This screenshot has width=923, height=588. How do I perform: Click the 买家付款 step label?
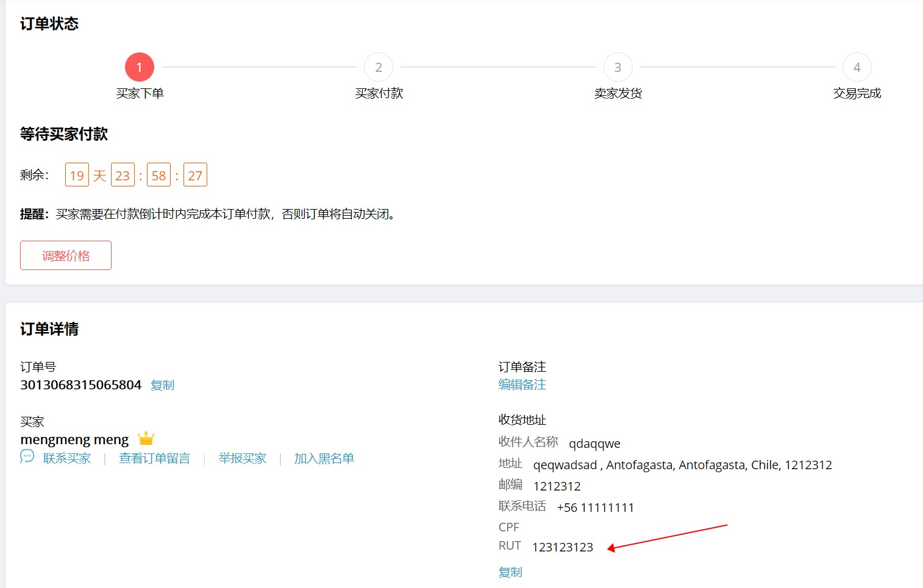tap(378, 93)
